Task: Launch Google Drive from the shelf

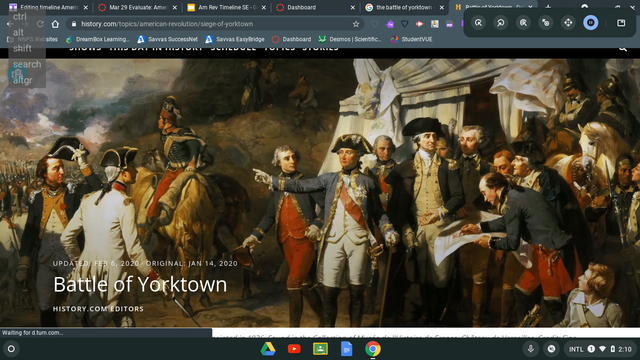Action: 268,349
